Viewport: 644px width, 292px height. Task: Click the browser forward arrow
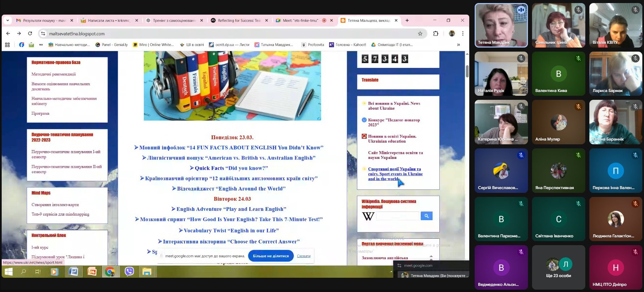pyautogui.click(x=19, y=34)
